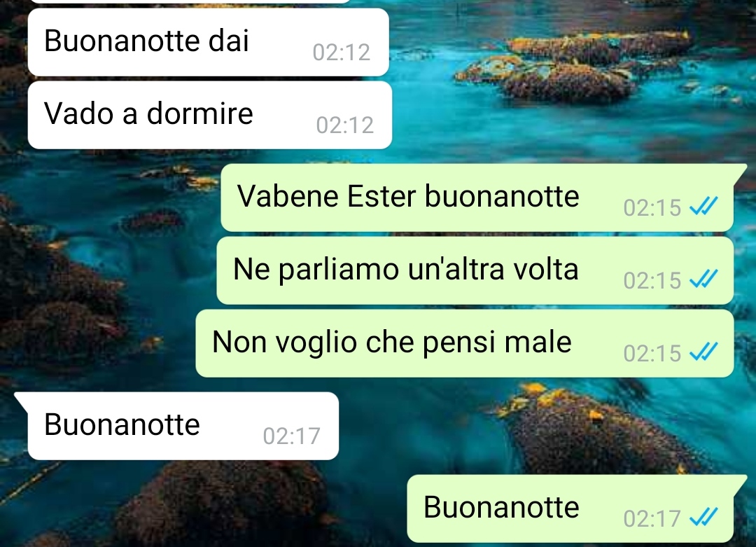Click the partially visible bubble above 'Buonanotte dai'

(189, 1)
